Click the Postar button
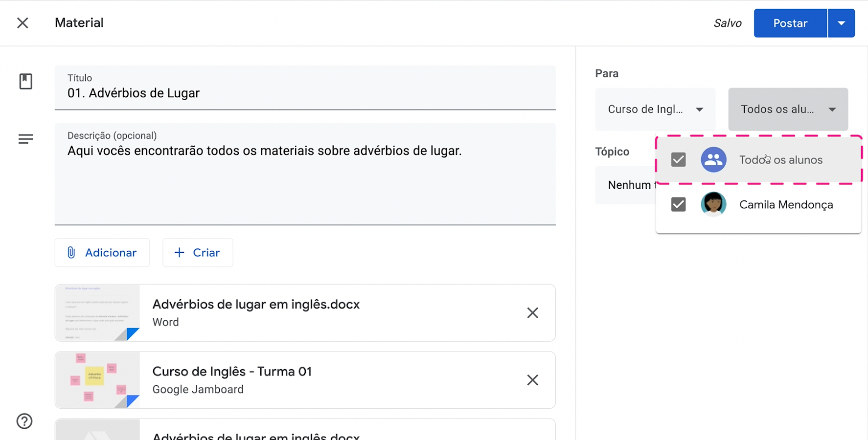 [790, 23]
